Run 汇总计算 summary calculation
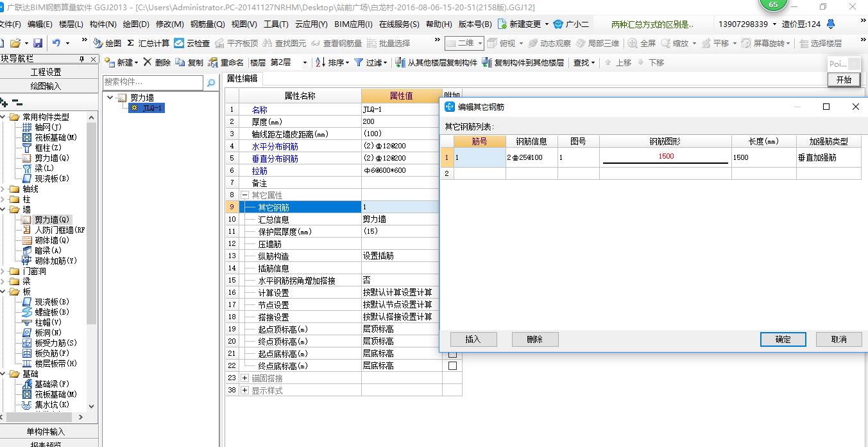 pos(148,43)
